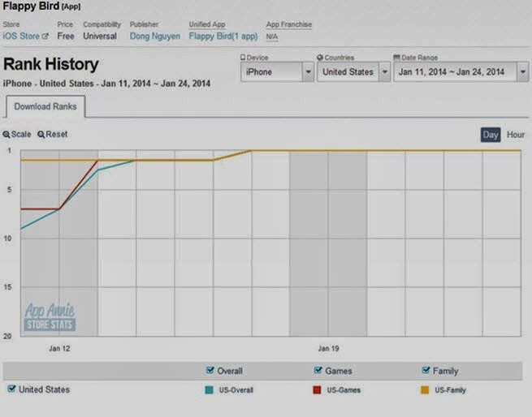Click the Reset zoom button
Image resolution: width=532 pixels, height=417 pixels.
coord(53,134)
